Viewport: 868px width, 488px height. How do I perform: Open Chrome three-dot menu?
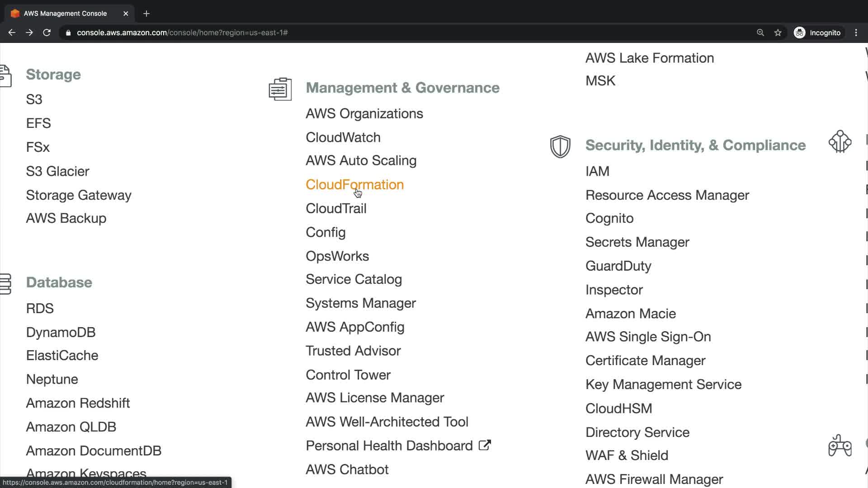tap(856, 33)
